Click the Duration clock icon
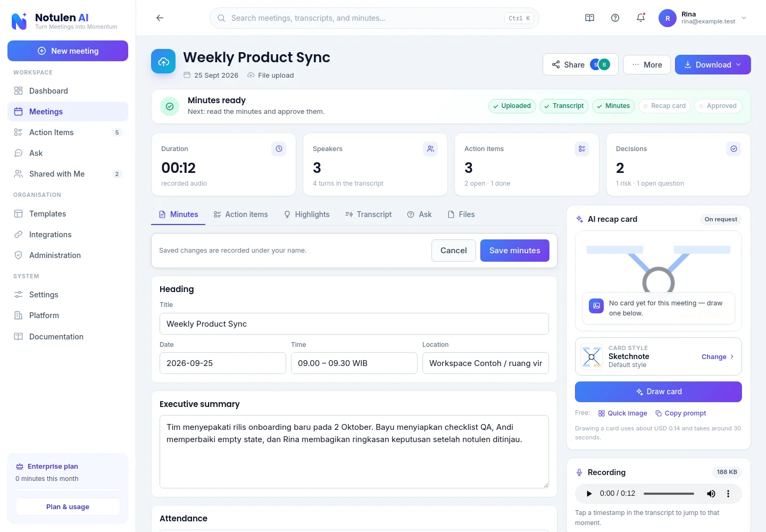The image size is (766, 532). [x=279, y=149]
